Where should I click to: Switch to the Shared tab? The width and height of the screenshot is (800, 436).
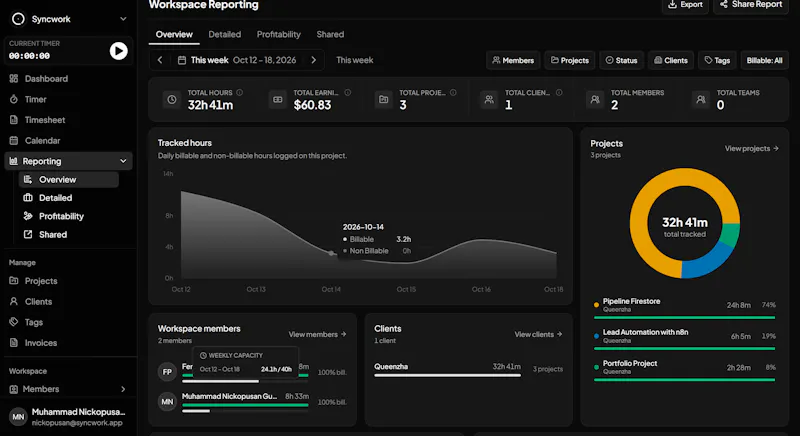pos(330,34)
